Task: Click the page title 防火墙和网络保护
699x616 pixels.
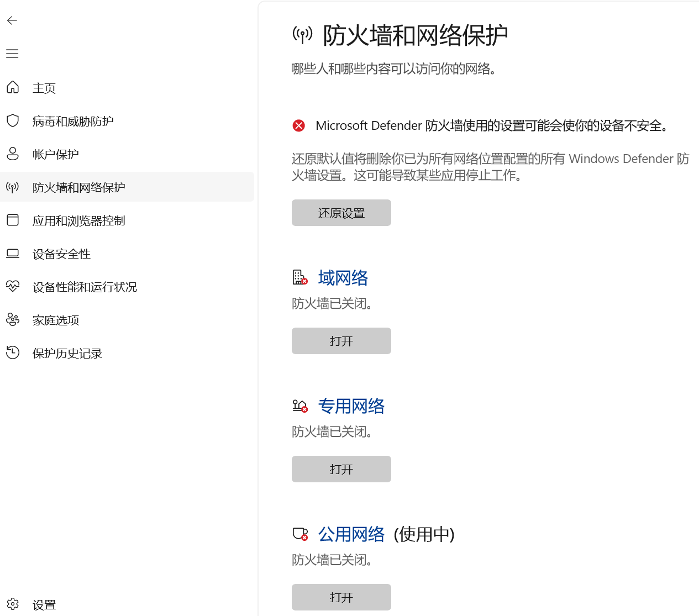Action: (x=415, y=35)
